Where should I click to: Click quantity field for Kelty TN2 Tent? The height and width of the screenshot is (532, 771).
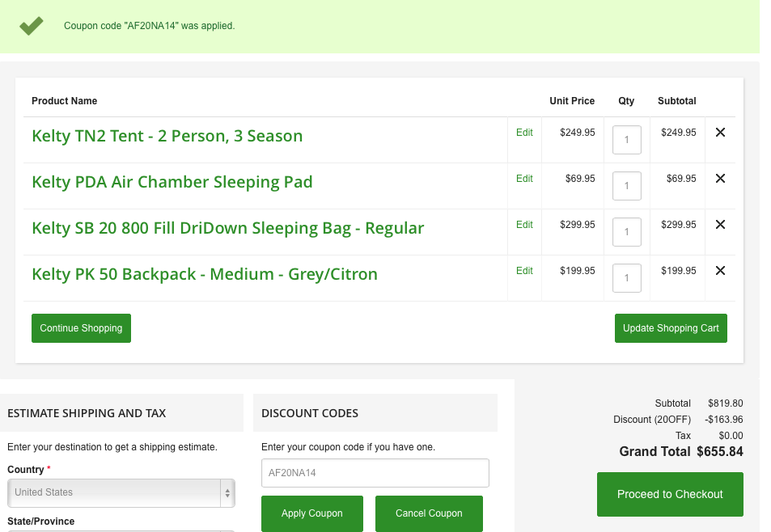(x=626, y=140)
